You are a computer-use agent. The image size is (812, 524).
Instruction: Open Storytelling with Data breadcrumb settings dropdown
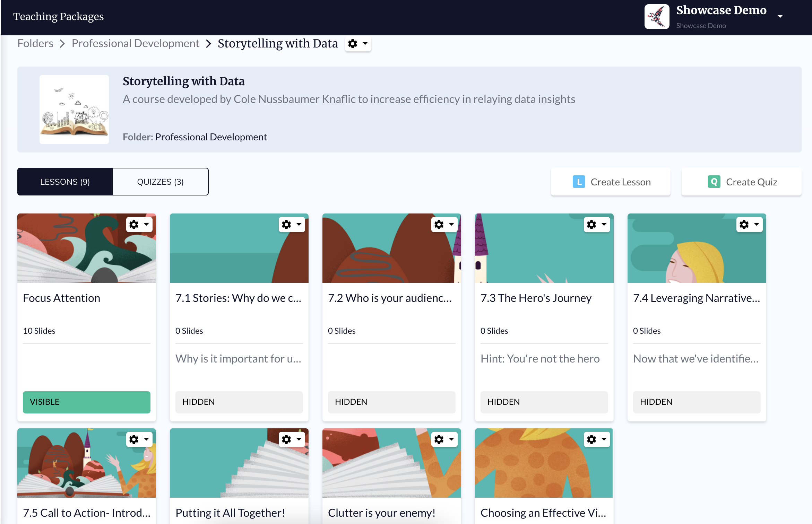point(358,44)
